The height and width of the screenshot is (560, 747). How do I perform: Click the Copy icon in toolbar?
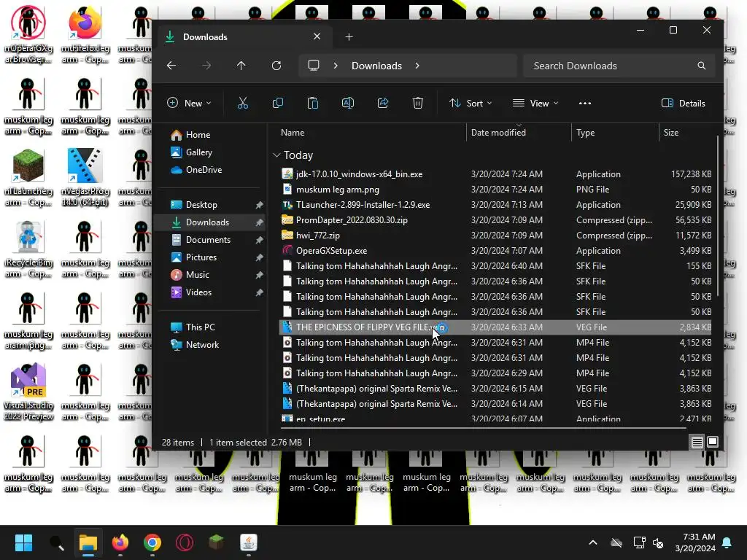coord(277,103)
